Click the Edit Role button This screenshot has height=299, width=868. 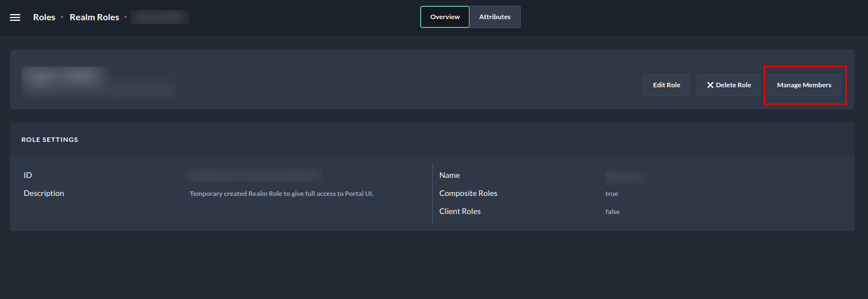pos(666,85)
